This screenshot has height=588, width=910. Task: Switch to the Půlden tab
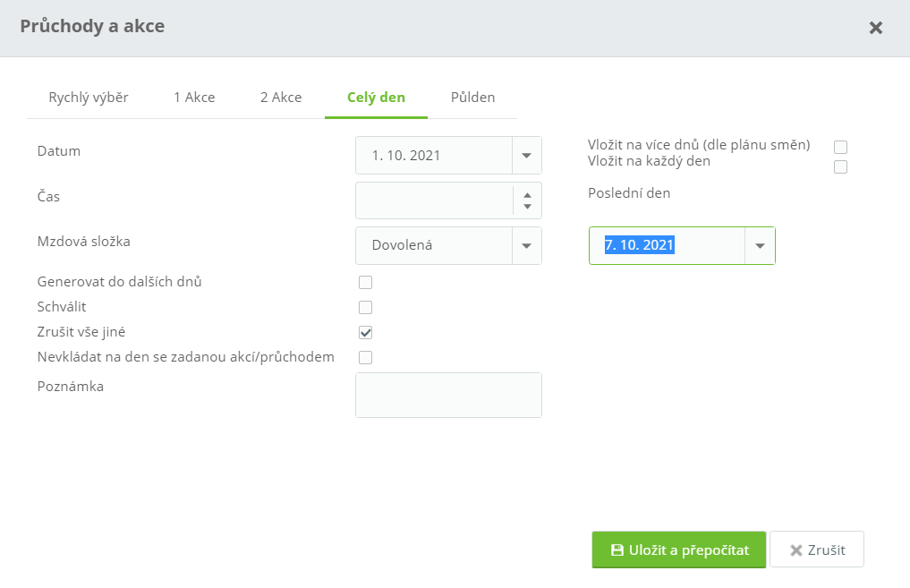472,98
